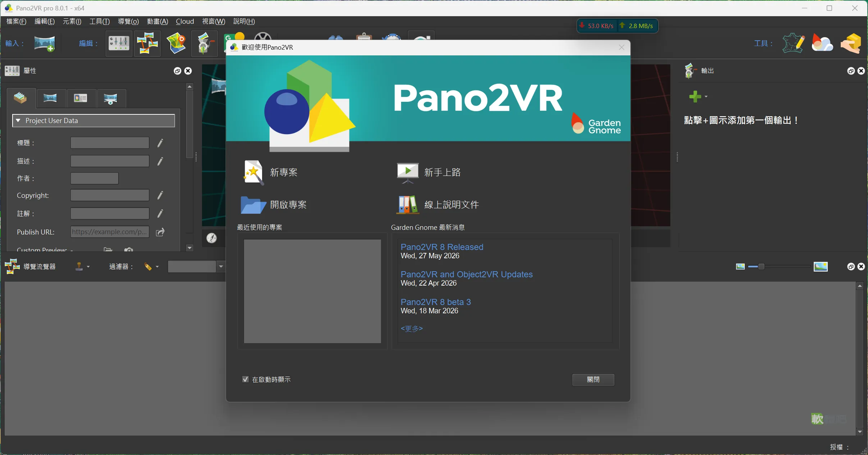
Task: Click the pencil icon next to 標題 field
Action: pos(160,143)
